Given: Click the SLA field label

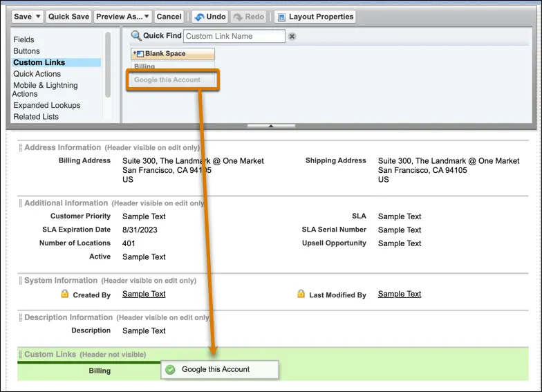Looking at the screenshot, I should point(359,216).
